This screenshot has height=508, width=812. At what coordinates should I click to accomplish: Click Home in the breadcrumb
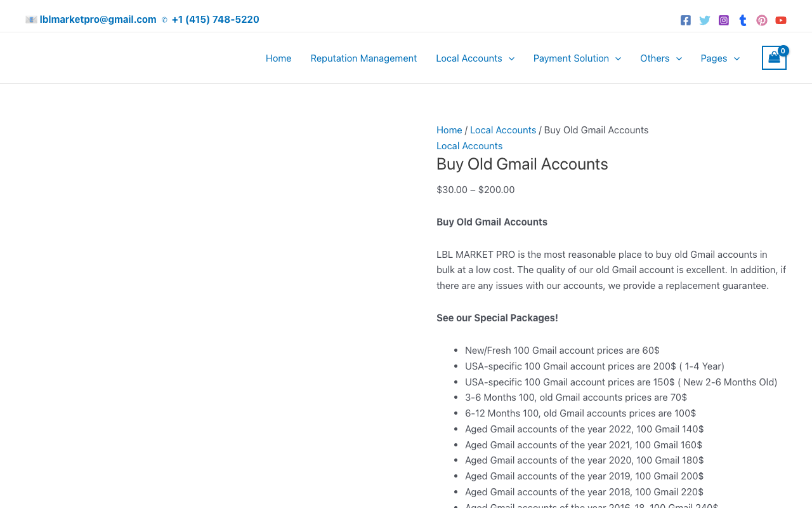pos(449,130)
